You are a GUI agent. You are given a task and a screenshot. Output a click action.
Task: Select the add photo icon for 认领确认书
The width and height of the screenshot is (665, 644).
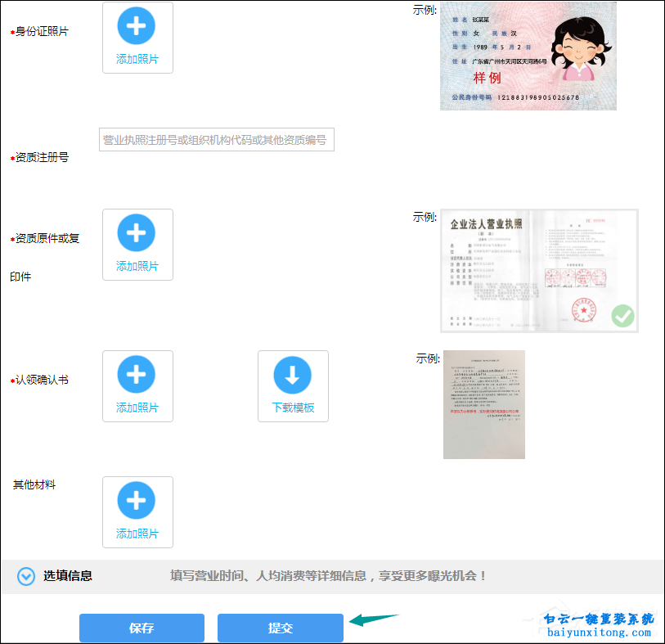pyautogui.click(x=137, y=375)
